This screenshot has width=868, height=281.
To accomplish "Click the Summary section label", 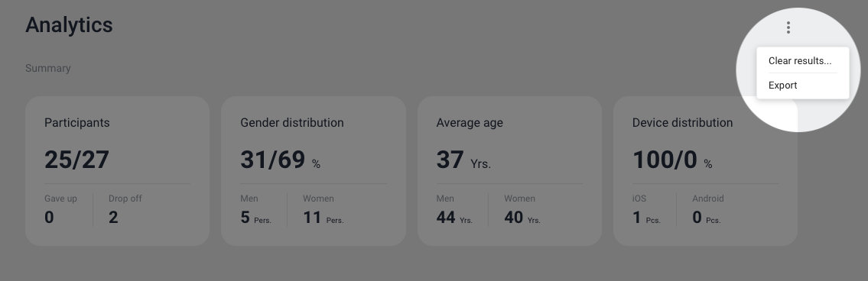I will [48, 69].
